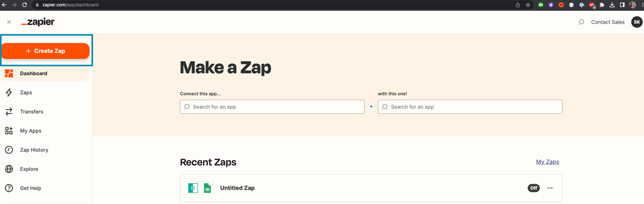This screenshot has height=204, width=644.
Task: Click the Zap History clock icon
Action: pyautogui.click(x=9, y=150)
